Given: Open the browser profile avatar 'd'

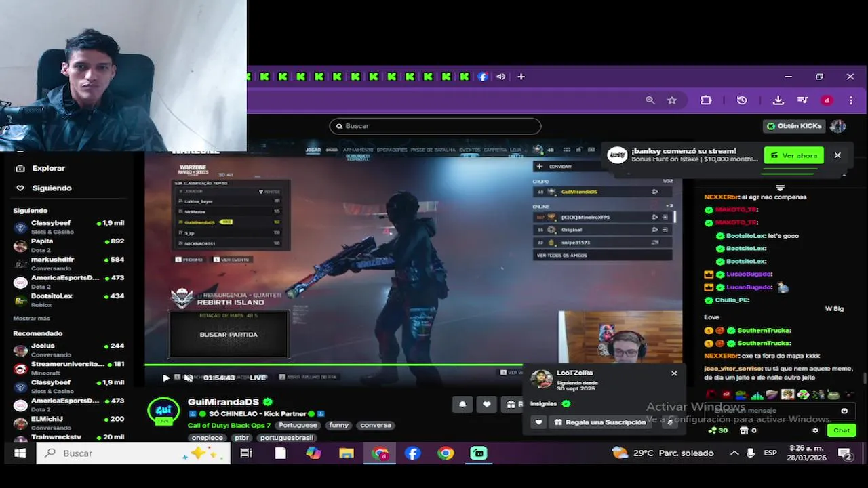Looking at the screenshot, I should click(x=827, y=100).
